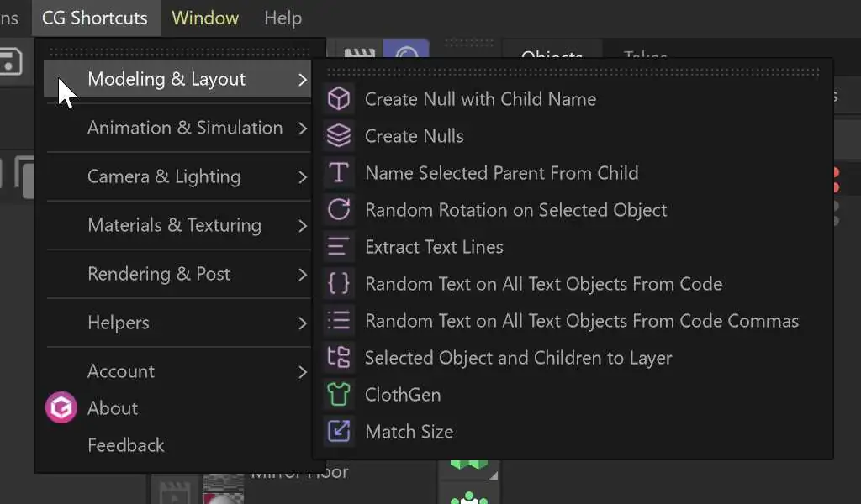Select Rendering & Post menu entry
Viewport: 861px width, 504px height.
tap(177, 274)
